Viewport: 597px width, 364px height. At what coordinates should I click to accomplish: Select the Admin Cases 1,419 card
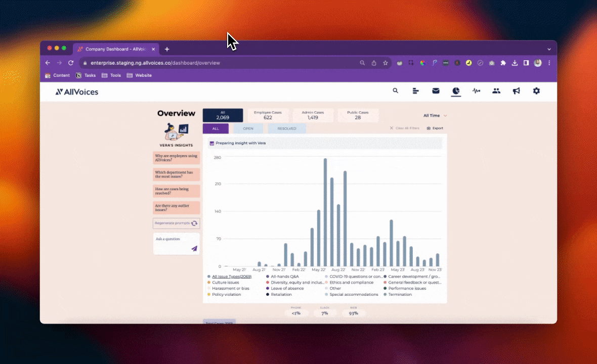coord(313,115)
